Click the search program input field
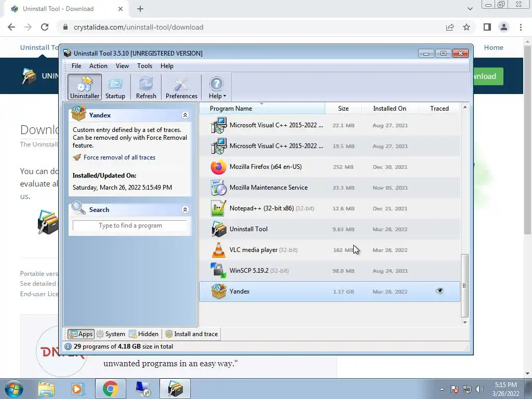532x399 pixels. (130, 225)
